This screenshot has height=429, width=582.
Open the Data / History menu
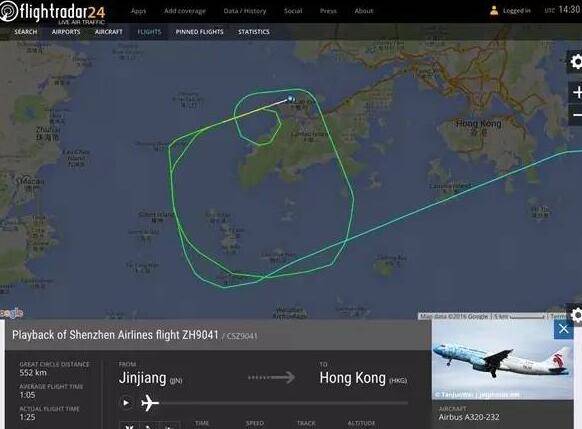coord(245,11)
